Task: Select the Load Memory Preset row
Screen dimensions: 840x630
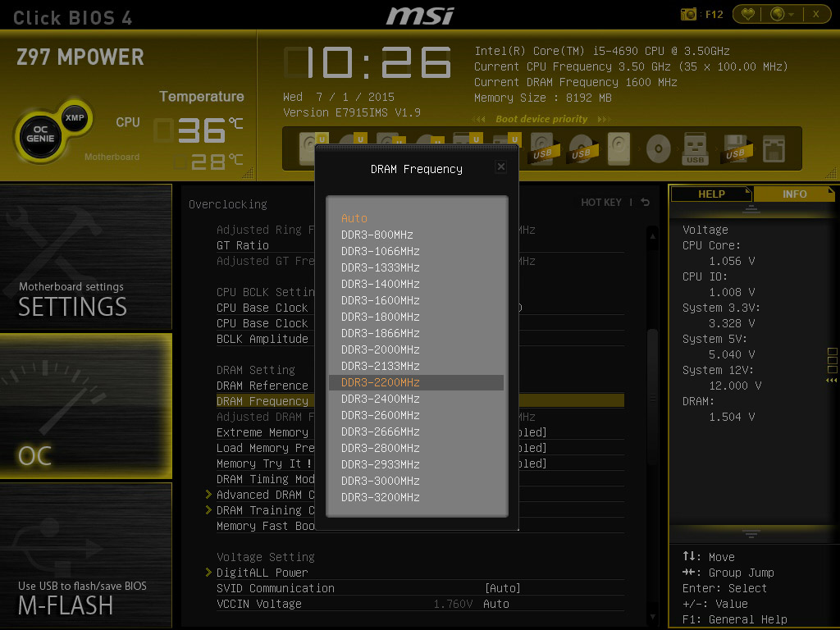Action: [265, 448]
